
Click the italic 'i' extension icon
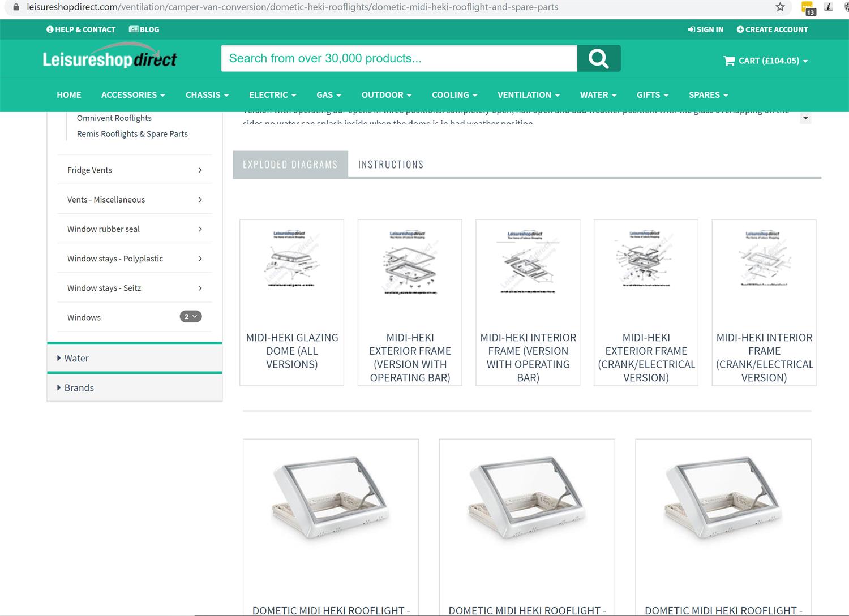pos(829,7)
